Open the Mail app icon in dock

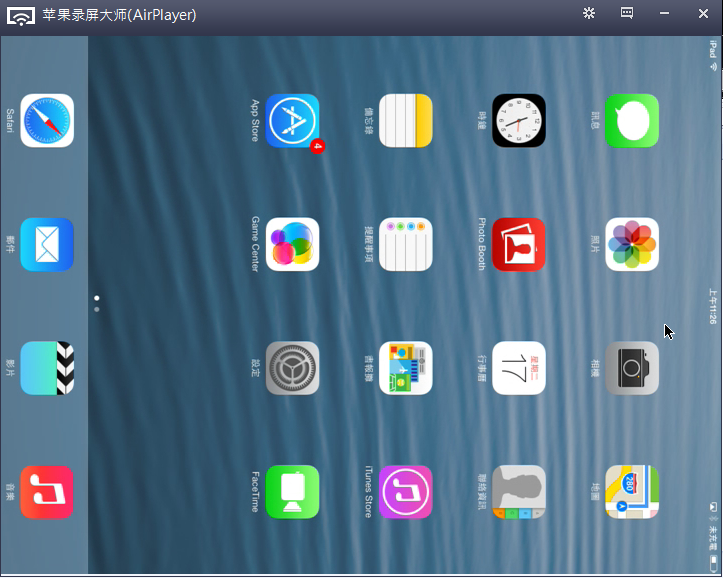tap(47, 244)
